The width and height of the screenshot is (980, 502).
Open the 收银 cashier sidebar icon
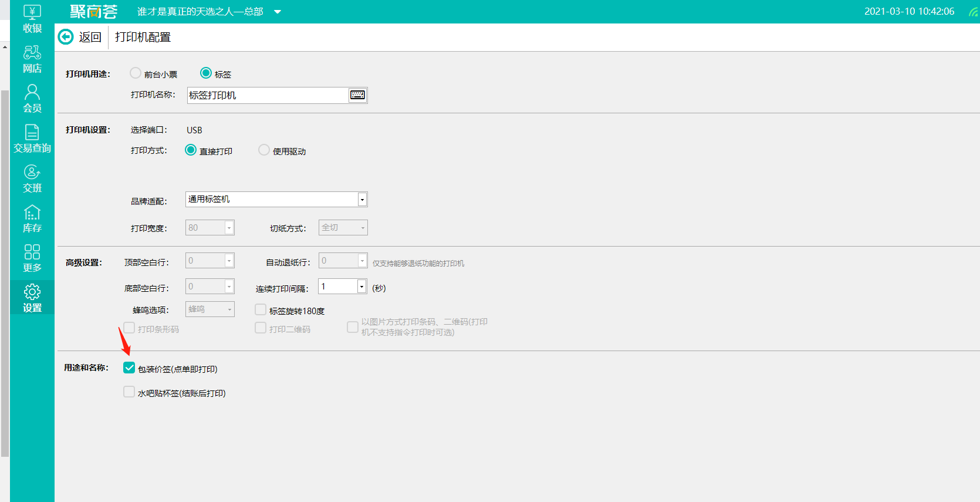point(32,19)
